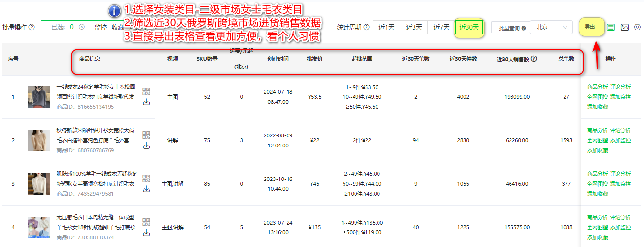Select the 近1天 statistics period
Image resolution: width=644 pixels, height=247 pixels.
[386, 27]
